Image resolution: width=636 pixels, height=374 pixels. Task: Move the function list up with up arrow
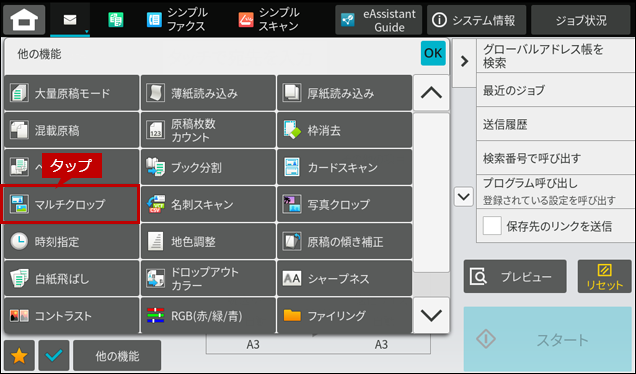431,93
